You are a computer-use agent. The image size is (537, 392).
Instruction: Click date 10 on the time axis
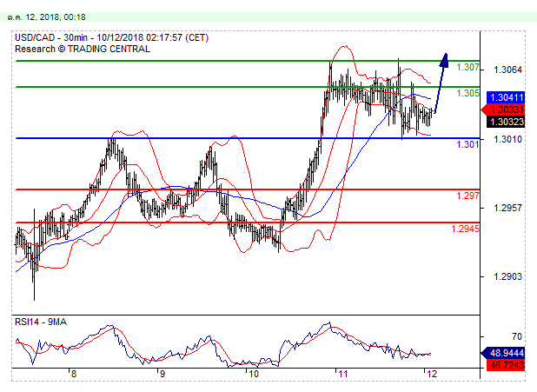click(x=253, y=374)
